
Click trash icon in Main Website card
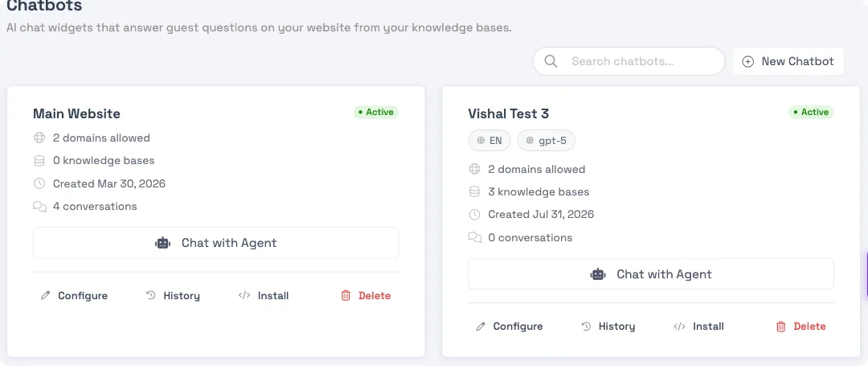coord(346,296)
